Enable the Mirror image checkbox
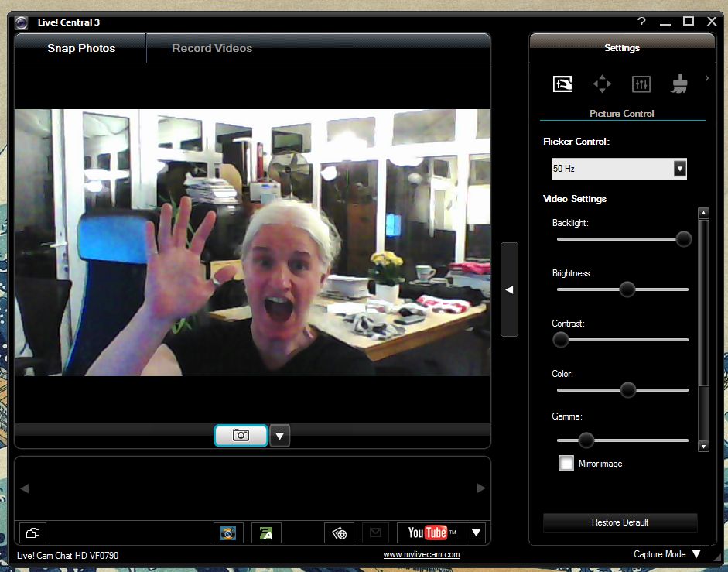The width and height of the screenshot is (728, 572). (x=566, y=463)
